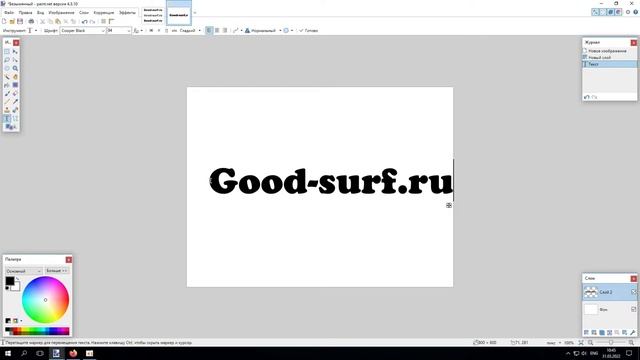This screenshot has width=640, height=360.
Task: Toggle visibility of Фон layer
Action: [x=633, y=309]
